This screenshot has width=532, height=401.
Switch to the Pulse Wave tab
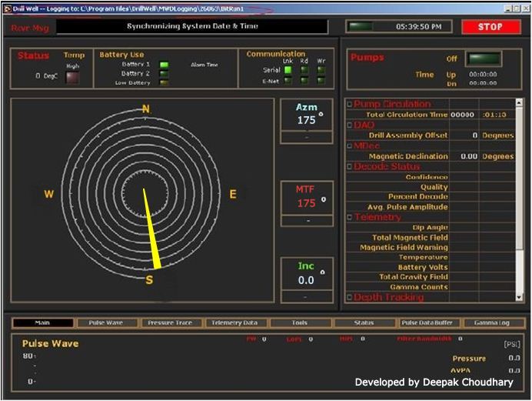[106, 322]
